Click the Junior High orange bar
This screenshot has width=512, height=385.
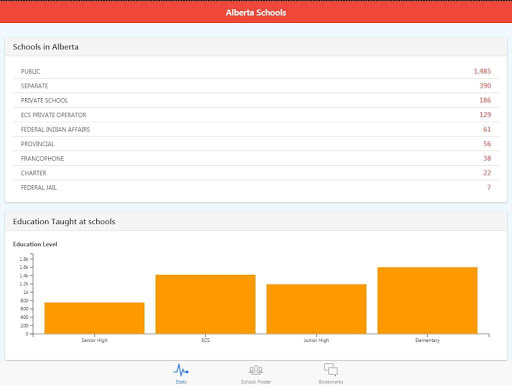pyautogui.click(x=316, y=309)
